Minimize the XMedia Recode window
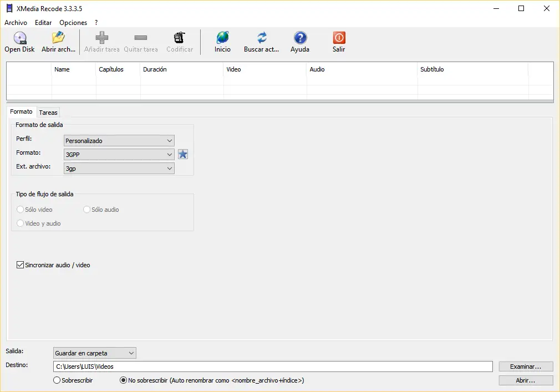560x392 pixels. coord(496,8)
